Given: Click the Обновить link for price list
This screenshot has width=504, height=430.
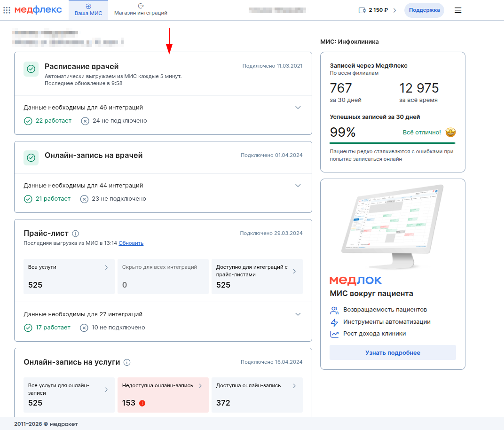Looking at the screenshot, I should tap(131, 243).
